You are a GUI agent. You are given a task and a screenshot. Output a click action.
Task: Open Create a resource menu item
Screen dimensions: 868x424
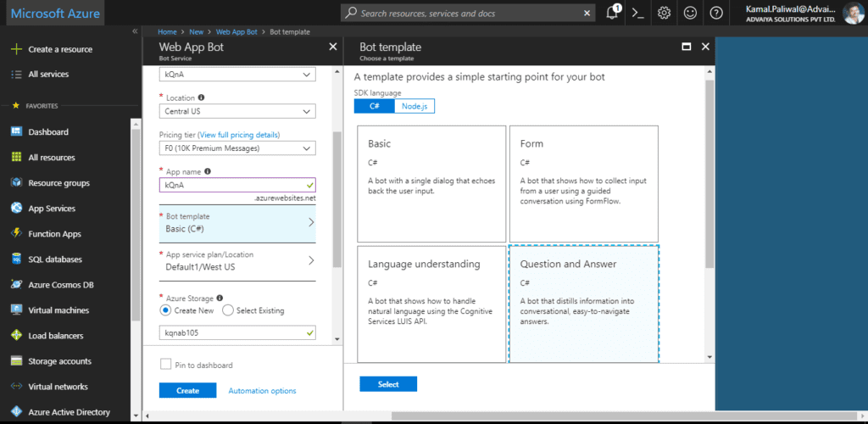click(60, 49)
